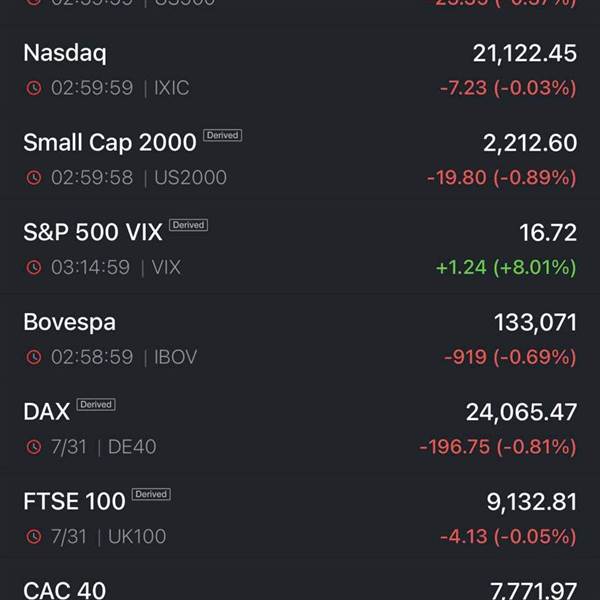Tap the Derived badge next to S&P 500 VIX
Viewport: 600px width, 600px height.
pyautogui.click(x=188, y=225)
